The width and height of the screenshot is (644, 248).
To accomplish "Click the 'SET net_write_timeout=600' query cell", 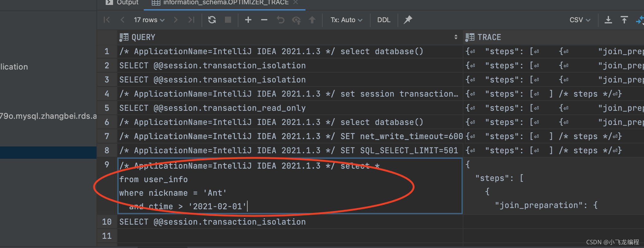I will 290,136.
